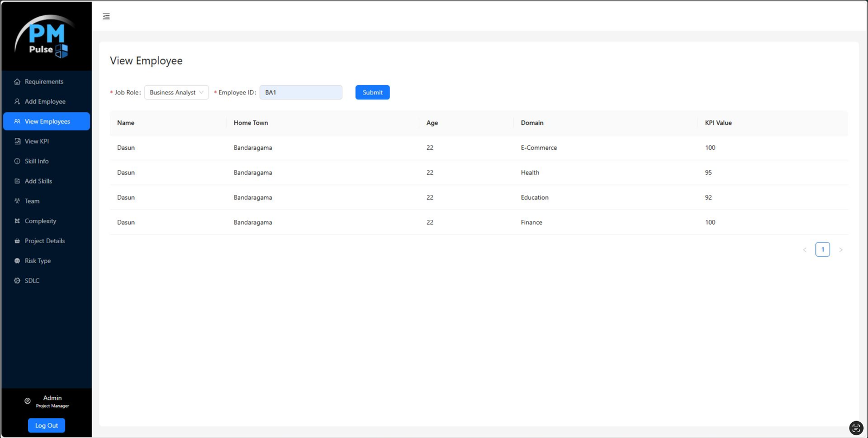Open the Job Role dropdown

point(176,92)
